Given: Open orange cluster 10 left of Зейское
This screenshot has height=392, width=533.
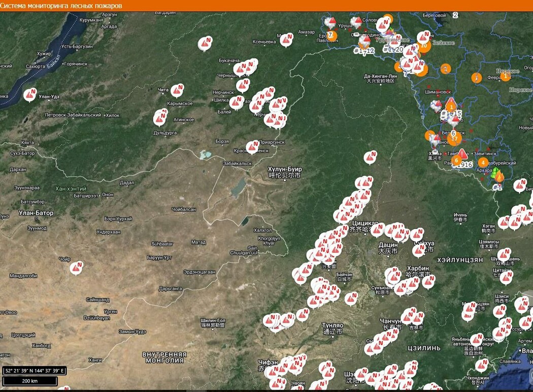Looking at the screenshot, I should (x=424, y=46).
